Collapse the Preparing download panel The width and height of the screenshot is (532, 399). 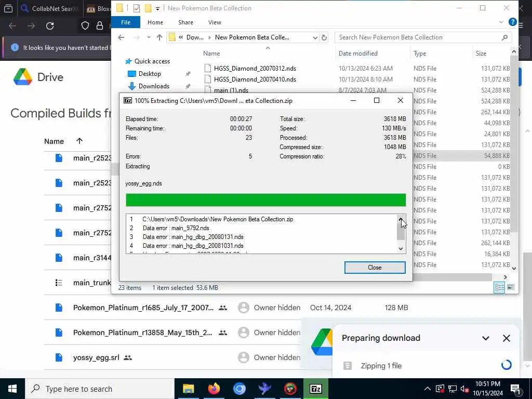coord(486,338)
